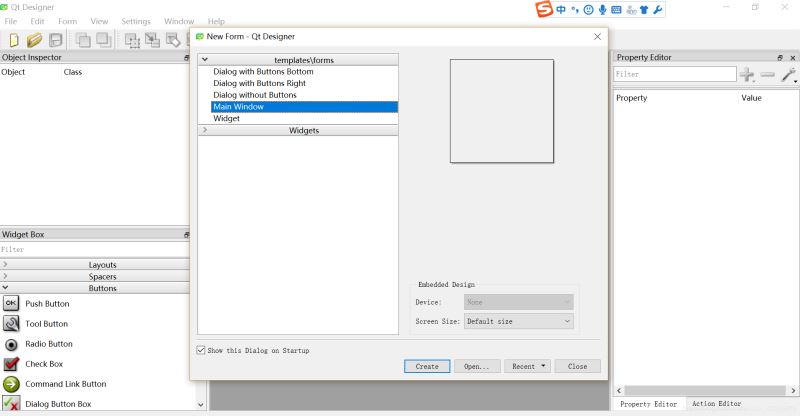Click the Command Link Button widget icon
Image resolution: width=800 pixels, height=416 pixels.
[x=11, y=384]
